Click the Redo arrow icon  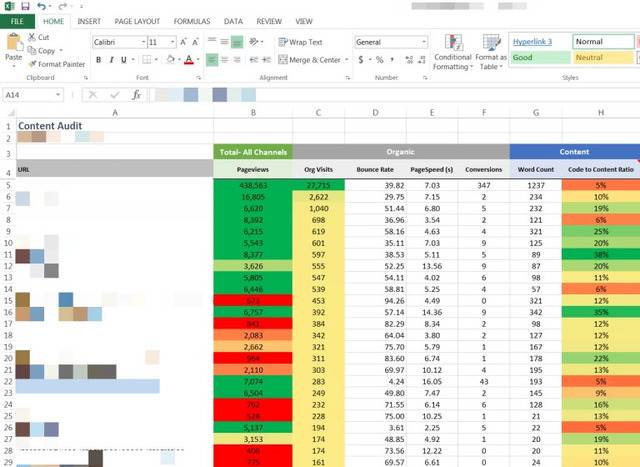(62, 6)
